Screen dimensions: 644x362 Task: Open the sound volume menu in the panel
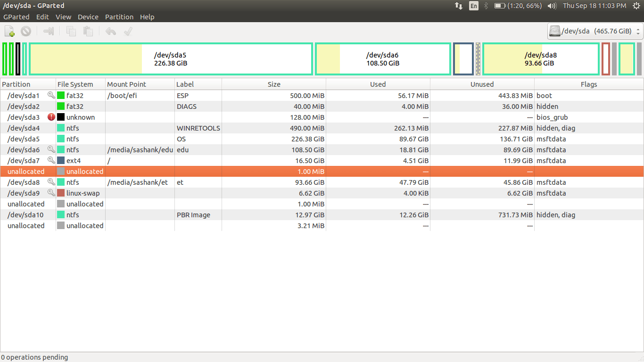click(551, 6)
